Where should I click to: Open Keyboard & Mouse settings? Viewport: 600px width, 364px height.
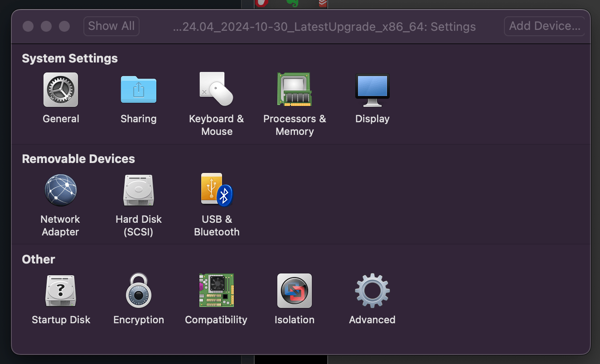(x=216, y=89)
